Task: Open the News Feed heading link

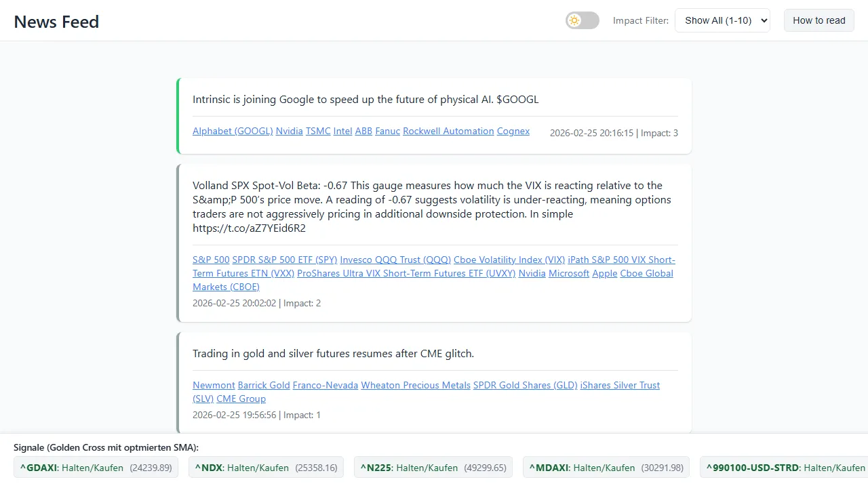Action: tap(56, 22)
